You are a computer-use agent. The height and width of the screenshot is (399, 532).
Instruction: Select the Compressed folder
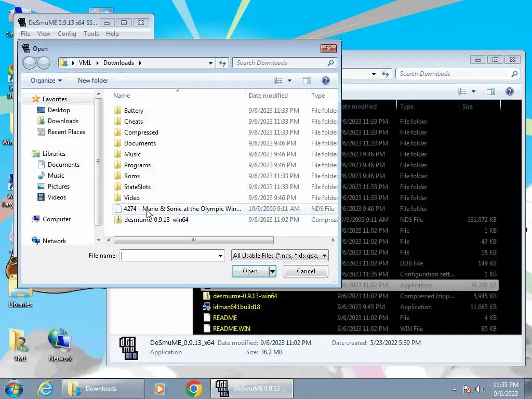pos(141,132)
